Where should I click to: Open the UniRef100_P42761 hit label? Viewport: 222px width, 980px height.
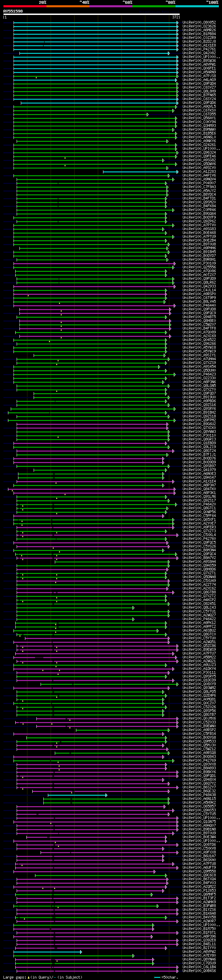tap(199, 49)
